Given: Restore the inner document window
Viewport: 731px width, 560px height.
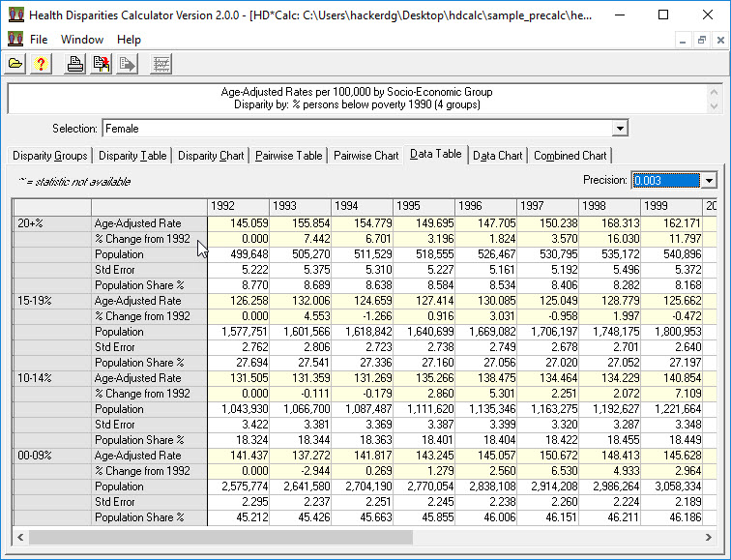Looking at the screenshot, I should coord(701,40).
